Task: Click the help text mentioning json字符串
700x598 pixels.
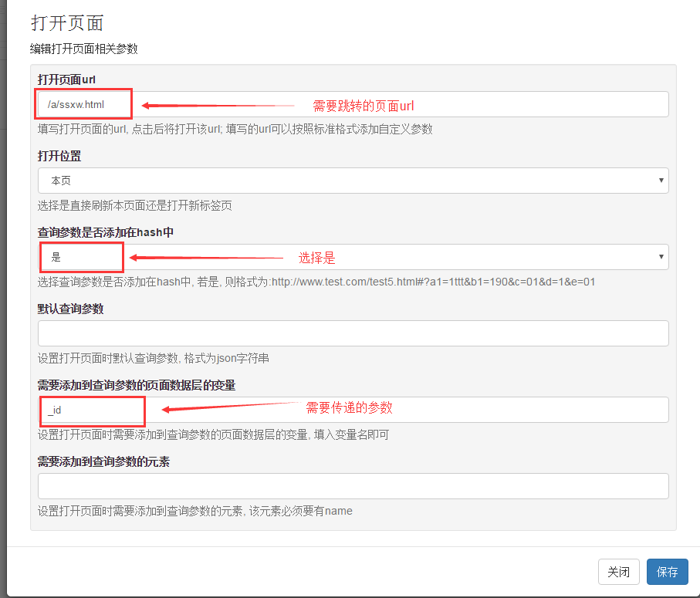Action: [x=154, y=358]
